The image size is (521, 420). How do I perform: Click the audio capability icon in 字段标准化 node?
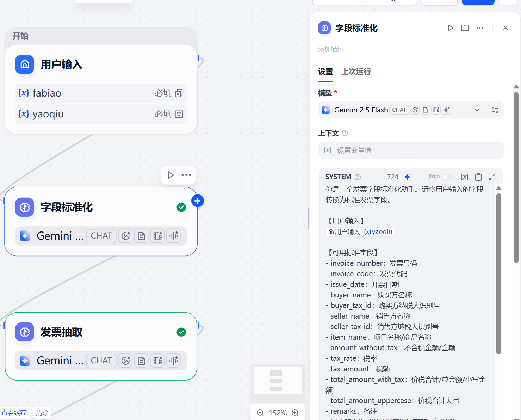click(x=174, y=236)
